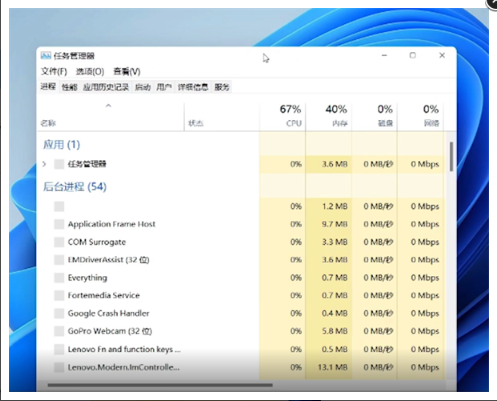
Task: Click the Task Manager title bar icon
Action: coord(46,55)
